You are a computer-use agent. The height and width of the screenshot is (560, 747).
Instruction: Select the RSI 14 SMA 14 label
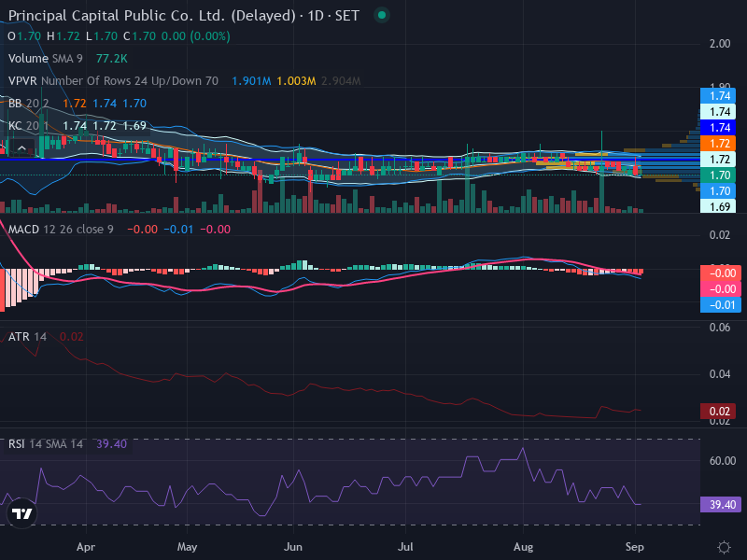click(x=46, y=444)
